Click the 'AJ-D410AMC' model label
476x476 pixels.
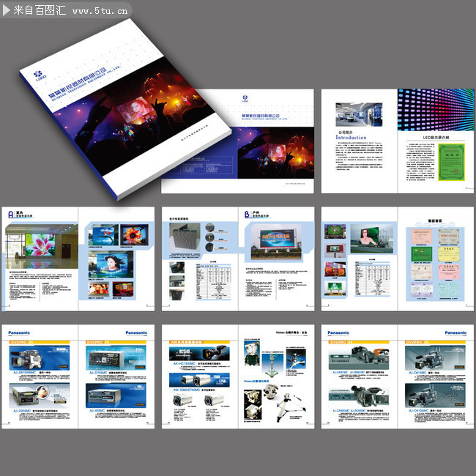point(418,410)
